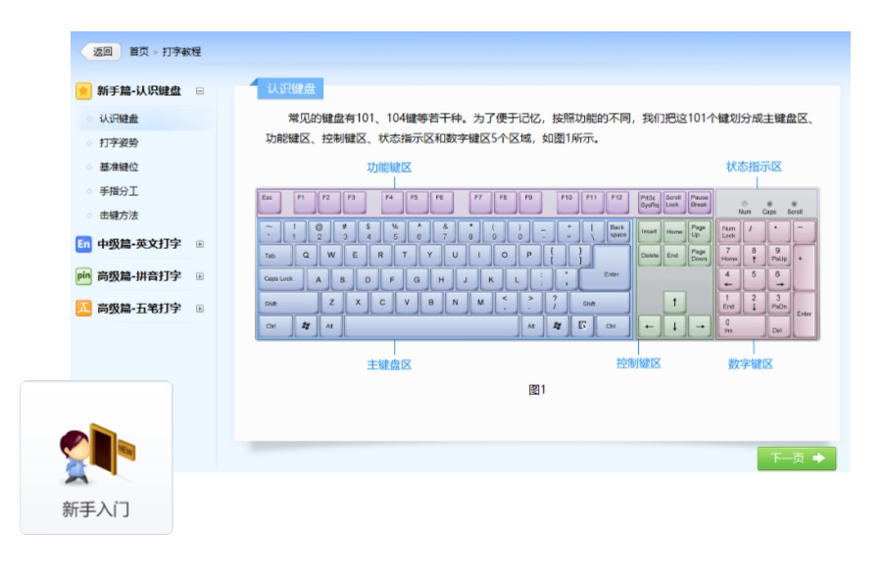Select the 击键方法 lesson
Viewport: 882px width, 588px height.
pos(119,216)
